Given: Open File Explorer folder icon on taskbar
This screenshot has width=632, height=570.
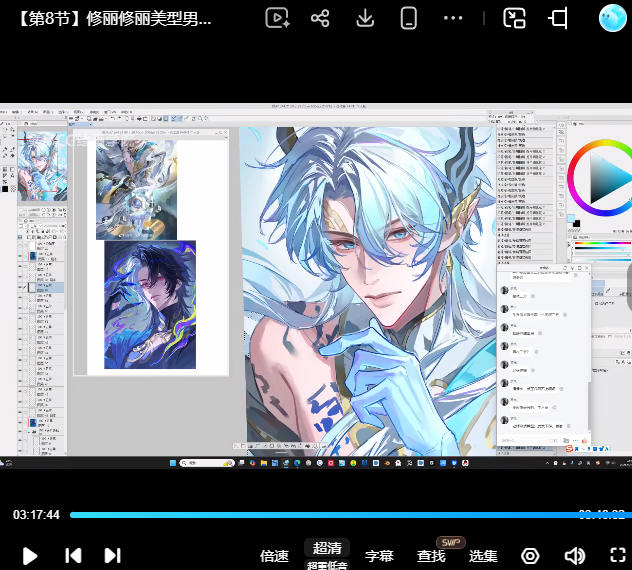Looking at the screenshot, I should coord(264,463).
